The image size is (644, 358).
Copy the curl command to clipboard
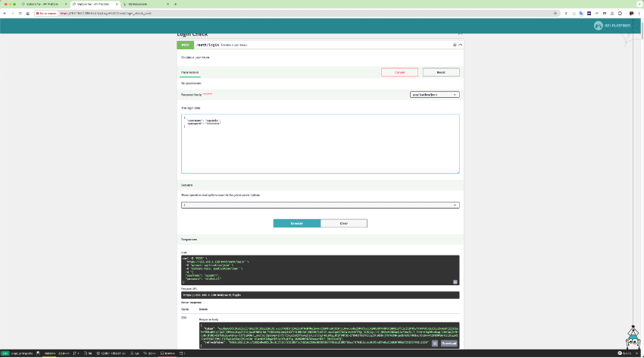click(x=455, y=281)
